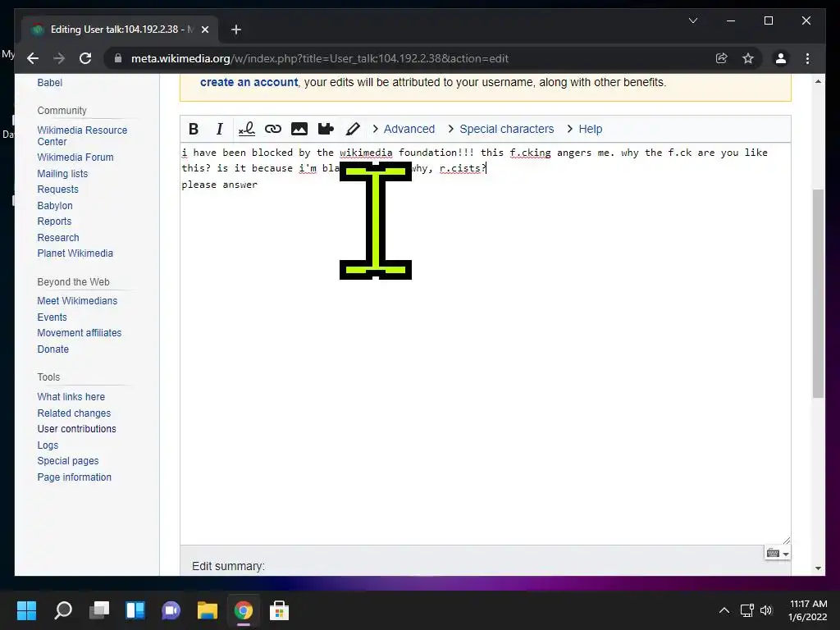
Task: Bookmark this tab with star
Action: [x=748, y=58]
